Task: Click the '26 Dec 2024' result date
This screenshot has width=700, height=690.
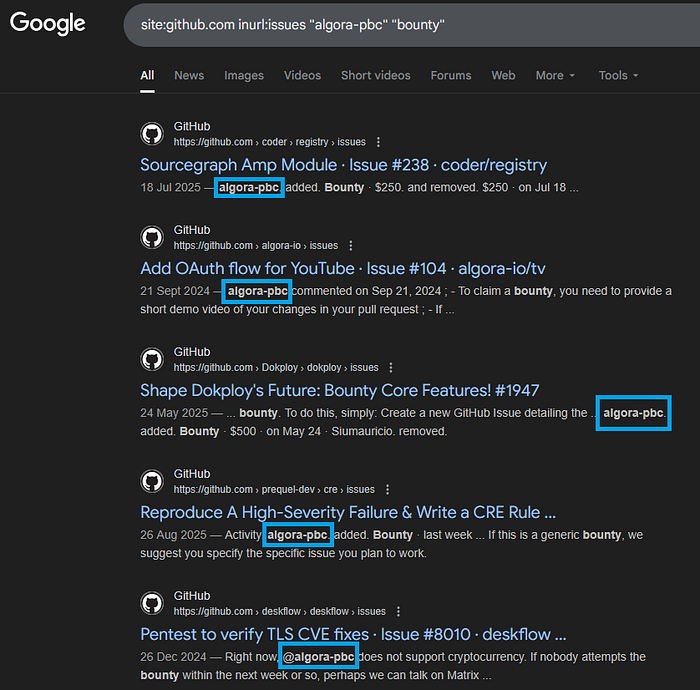Action: point(173,657)
